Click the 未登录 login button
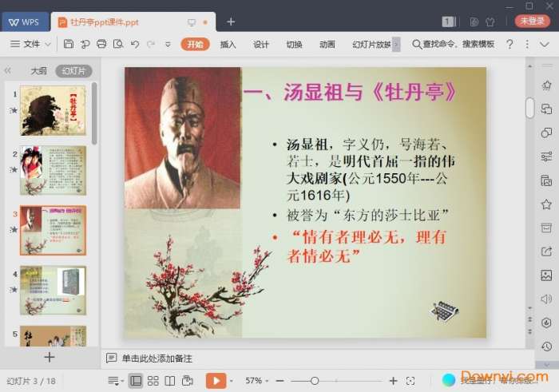Image resolution: width=559 pixels, height=392 pixels. tap(533, 21)
